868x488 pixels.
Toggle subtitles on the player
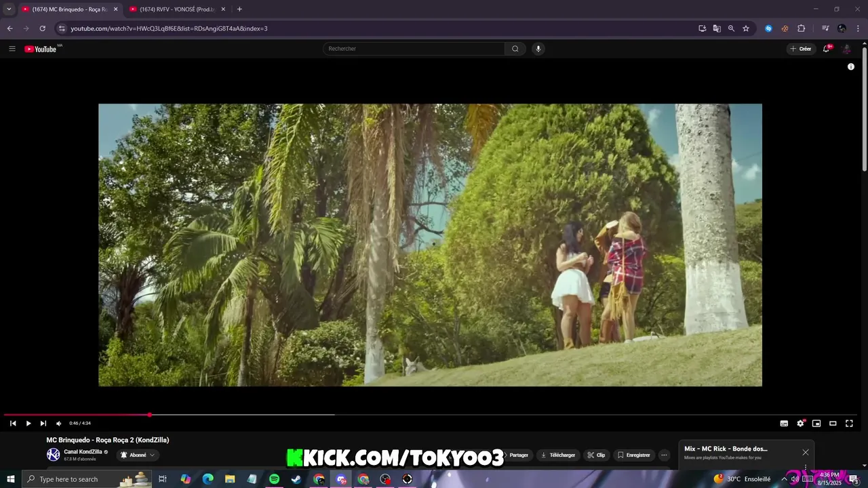tap(784, 424)
